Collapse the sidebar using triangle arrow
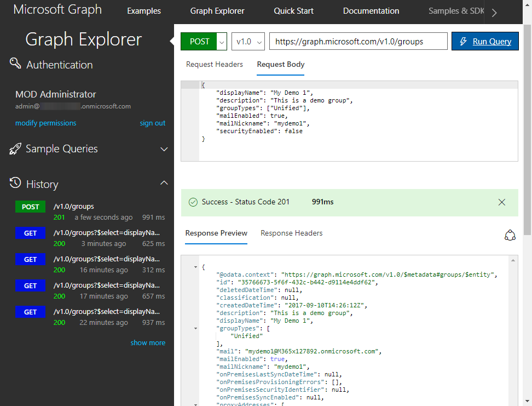 tap(170, 41)
